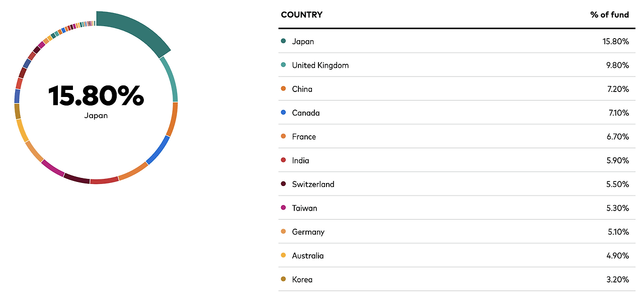Select the United Kingdom row label

click(320, 65)
